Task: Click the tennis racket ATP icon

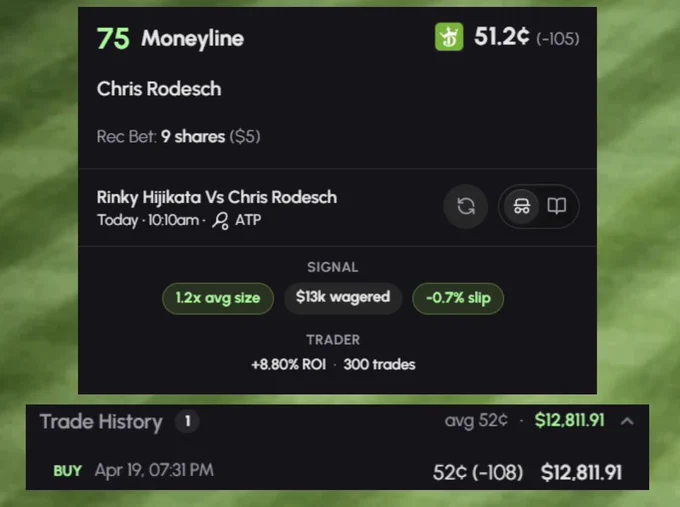Action: pyautogui.click(x=220, y=220)
